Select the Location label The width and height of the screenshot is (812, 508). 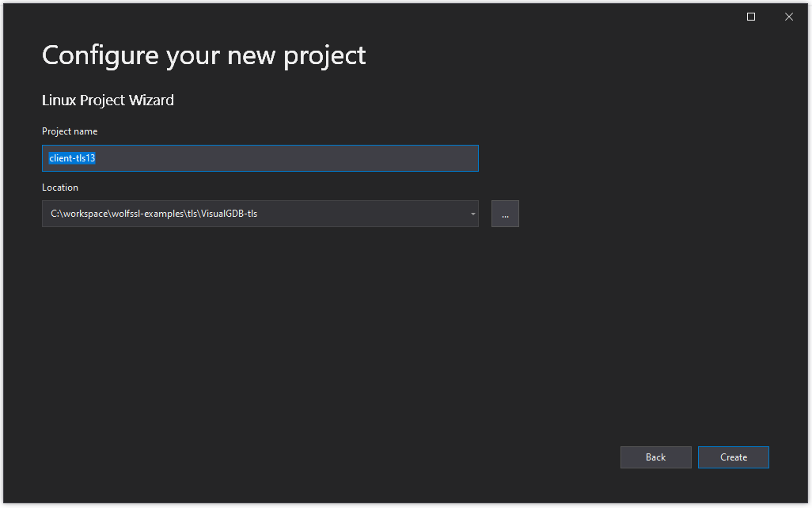60,188
